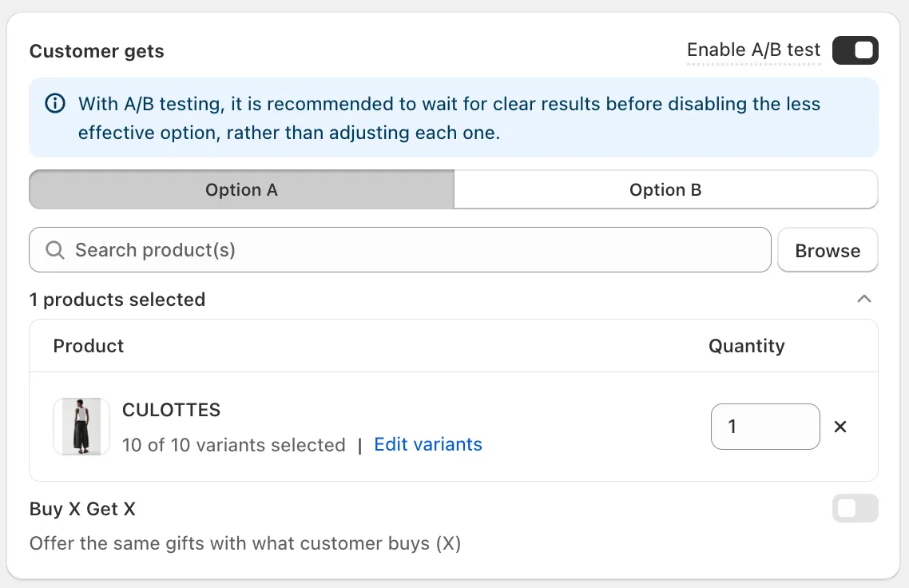This screenshot has height=588, width=909.
Task: Click the CULOTTES product name
Action: pyautogui.click(x=171, y=410)
